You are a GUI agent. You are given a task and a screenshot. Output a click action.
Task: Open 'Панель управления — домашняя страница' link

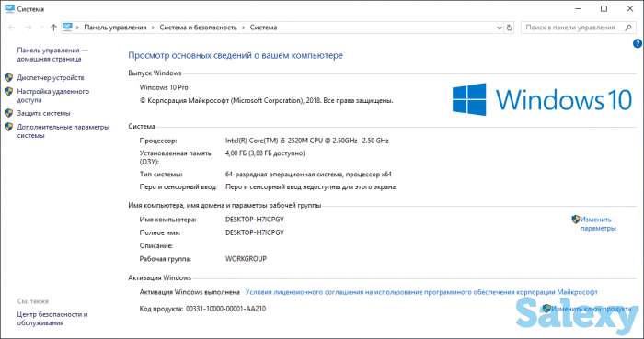pyautogui.click(x=52, y=54)
